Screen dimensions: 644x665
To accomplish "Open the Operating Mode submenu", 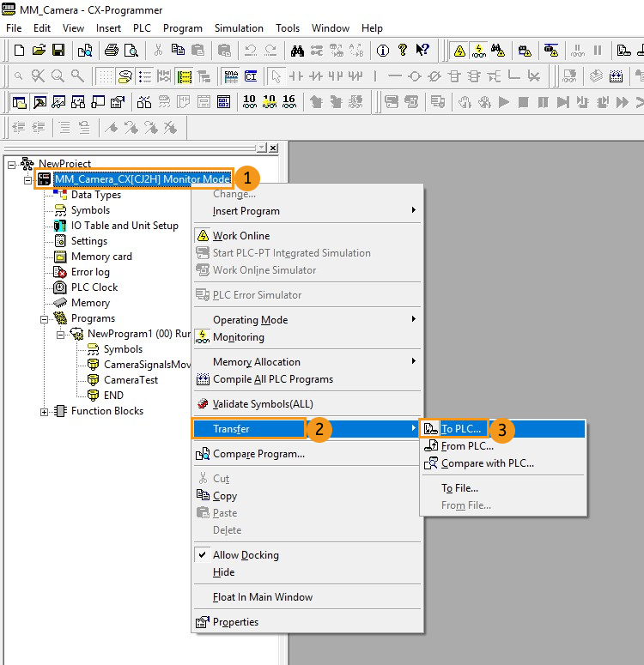I will coord(250,320).
